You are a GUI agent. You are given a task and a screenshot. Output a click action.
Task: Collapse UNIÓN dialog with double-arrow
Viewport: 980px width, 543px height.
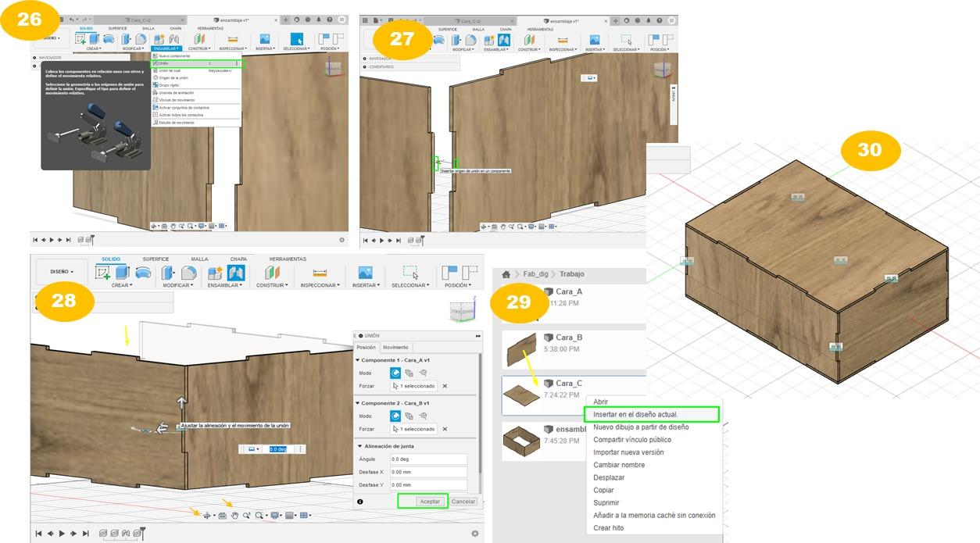tap(477, 335)
